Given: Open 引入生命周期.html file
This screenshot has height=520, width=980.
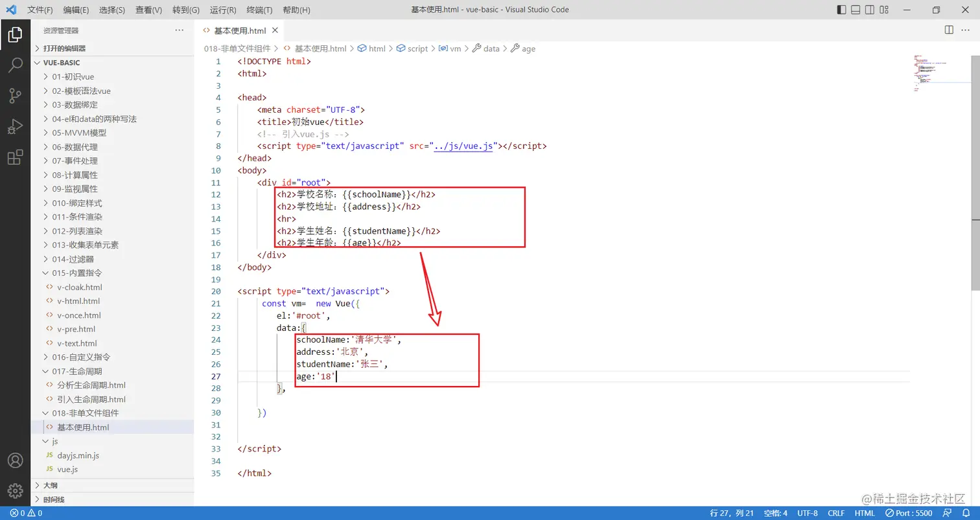Looking at the screenshot, I should (113, 400).
